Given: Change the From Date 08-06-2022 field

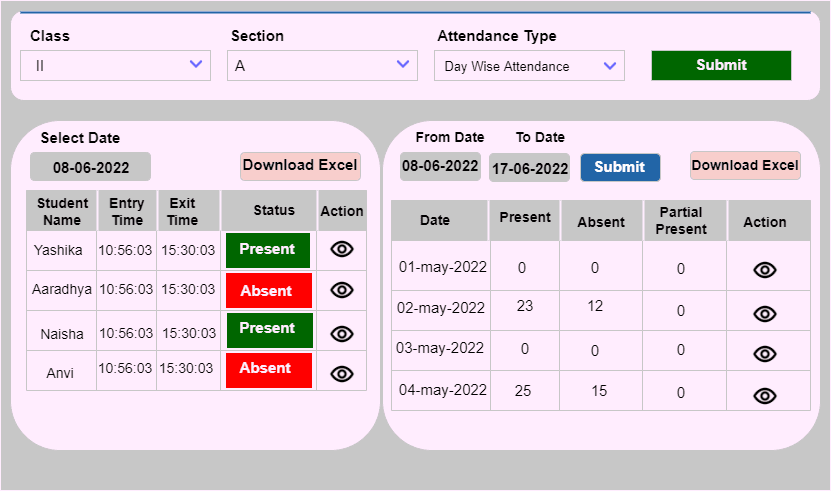Looking at the screenshot, I should pos(440,166).
